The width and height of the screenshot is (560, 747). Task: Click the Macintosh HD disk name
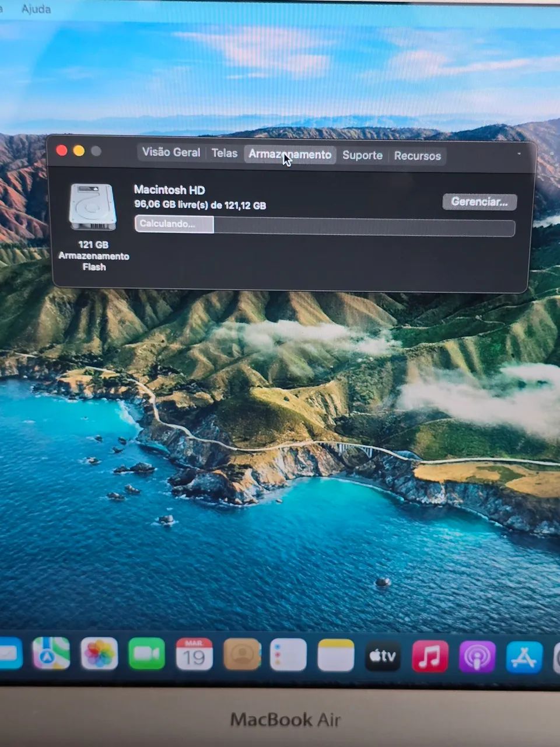click(169, 190)
